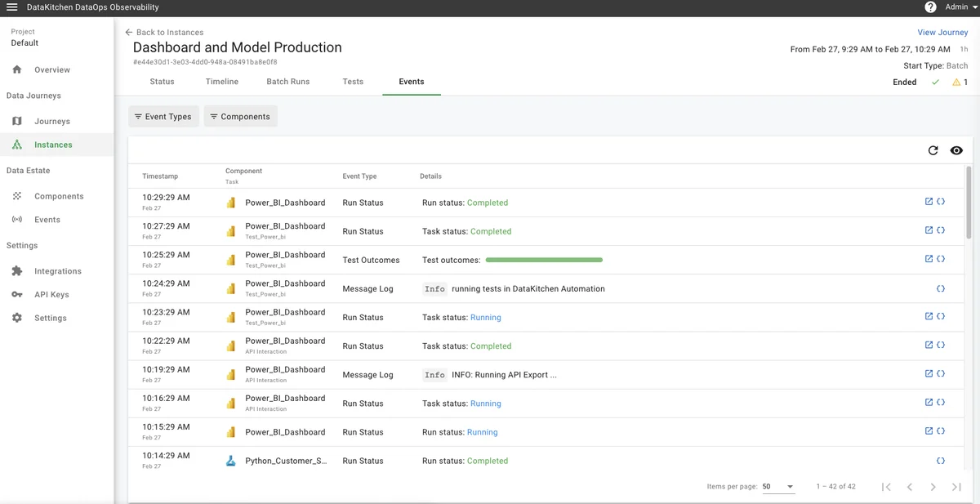Open JSON braces for 10:14:29 AM event
Screen dimensions: 980x504
pos(941,461)
